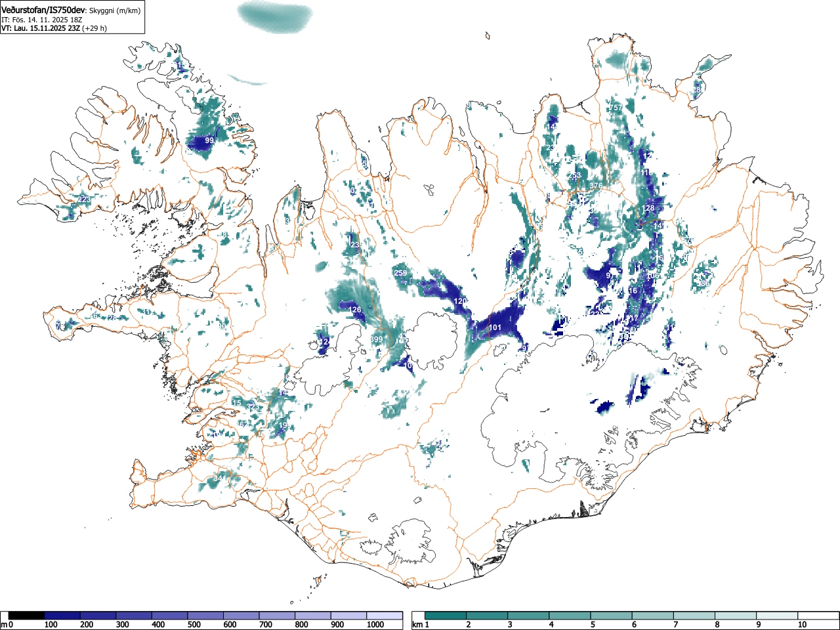Click the '128' visibility value on the map
Image resolution: width=840 pixels, height=630 pixels.
[x=649, y=208]
